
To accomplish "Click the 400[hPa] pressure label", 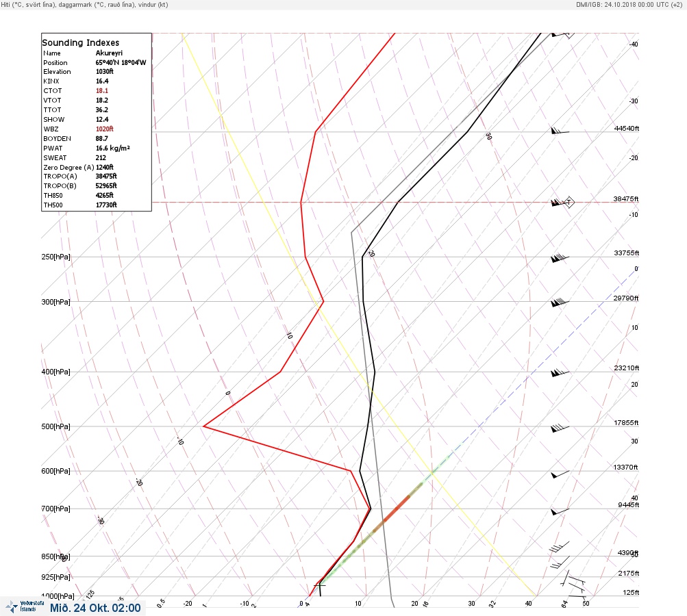I will pyautogui.click(x=55, y=372).
